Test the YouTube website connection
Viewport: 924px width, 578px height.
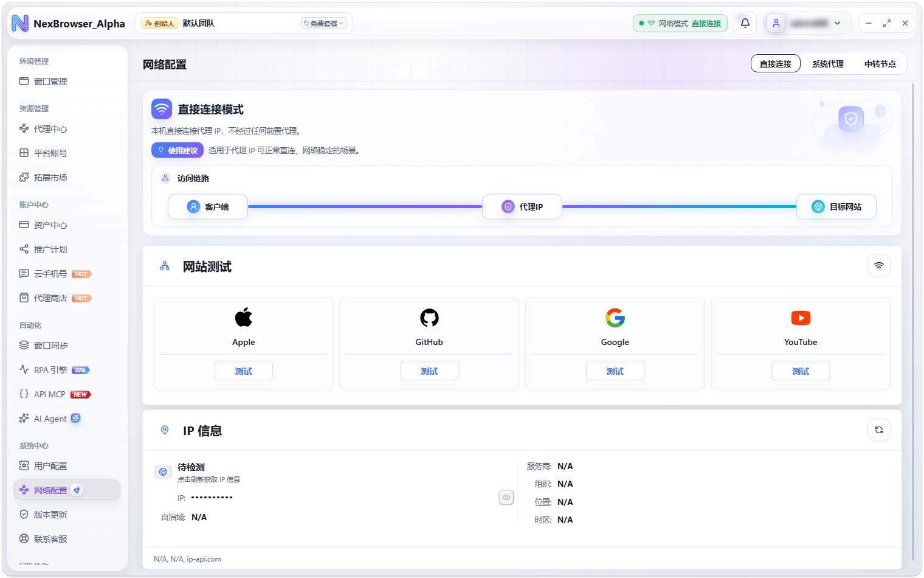click(801, 371)
